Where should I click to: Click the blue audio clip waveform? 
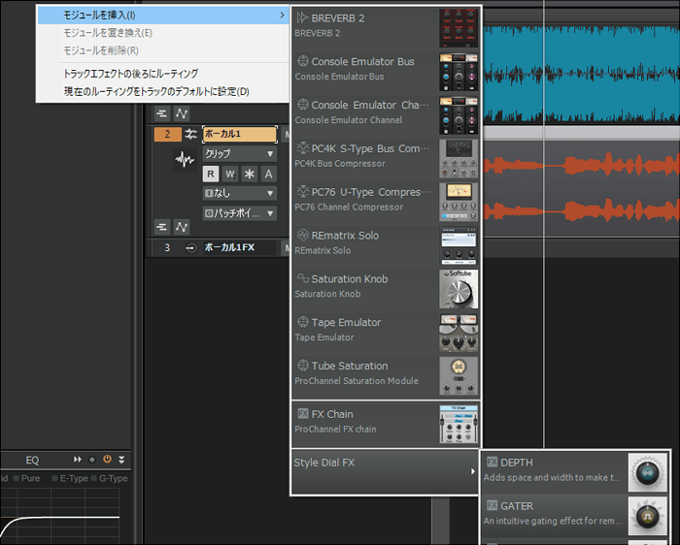coord(582,74)
